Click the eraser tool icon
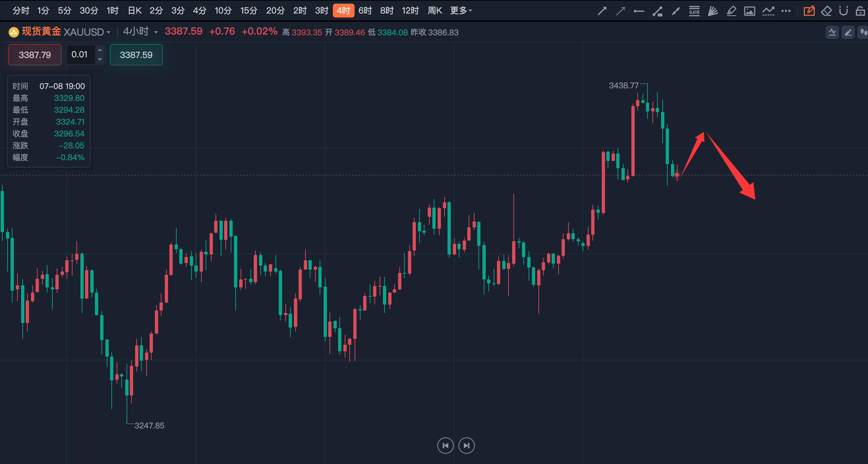The image size is (868, 464). 826,11
